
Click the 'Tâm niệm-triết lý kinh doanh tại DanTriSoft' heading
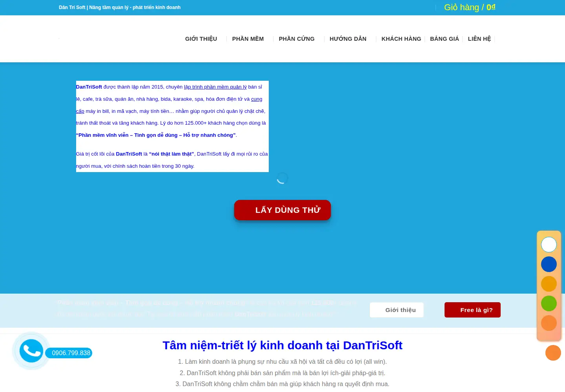click(x=282, y=345)
